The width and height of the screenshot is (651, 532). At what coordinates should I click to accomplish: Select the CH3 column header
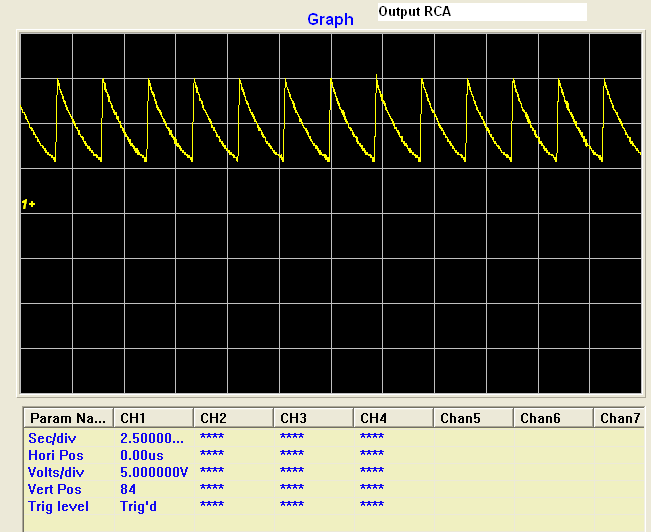313,418
